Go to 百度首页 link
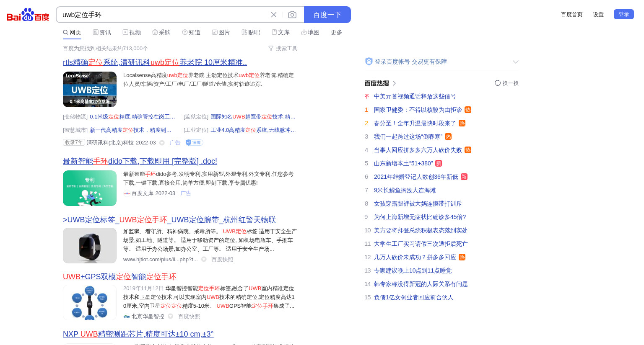644x345 pixels. coord(572,14)
